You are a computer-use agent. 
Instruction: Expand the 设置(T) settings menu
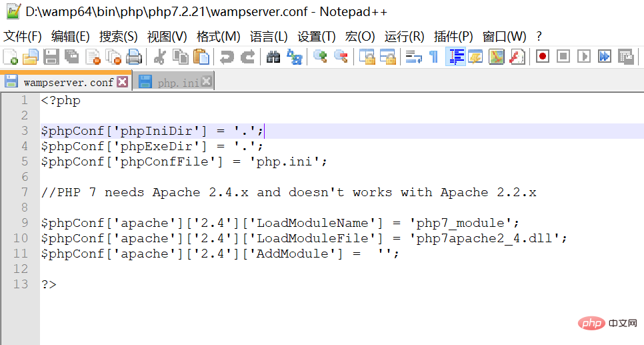tap(317, 36)
